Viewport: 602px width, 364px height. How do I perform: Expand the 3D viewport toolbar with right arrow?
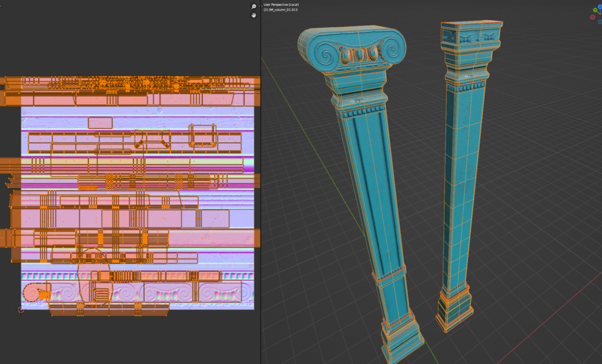(x=262, y=6)
